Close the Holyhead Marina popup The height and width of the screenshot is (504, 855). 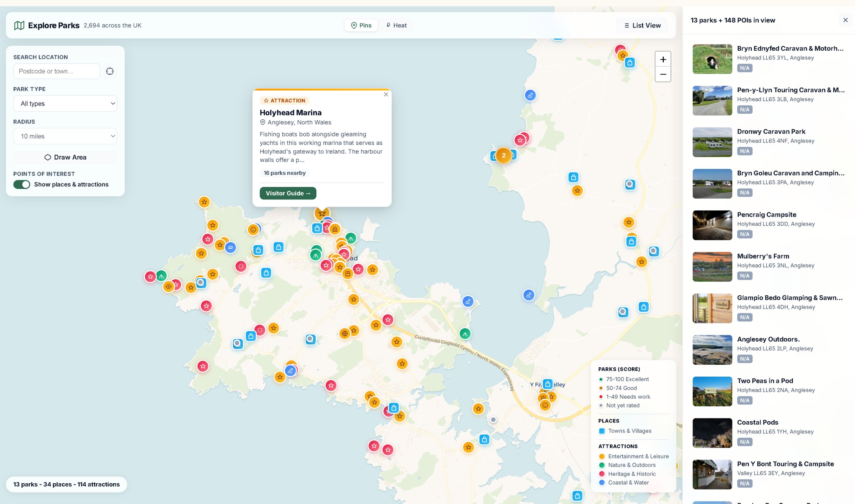coord(386,94)
